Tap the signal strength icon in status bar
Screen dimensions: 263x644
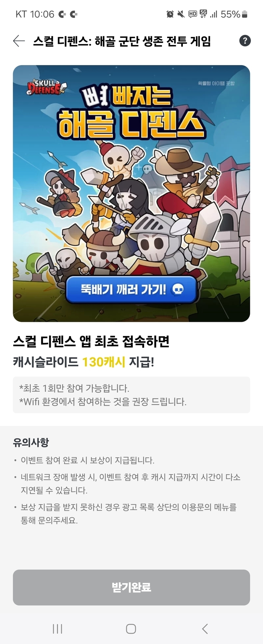pyautogui.click(x=214, y=14)
